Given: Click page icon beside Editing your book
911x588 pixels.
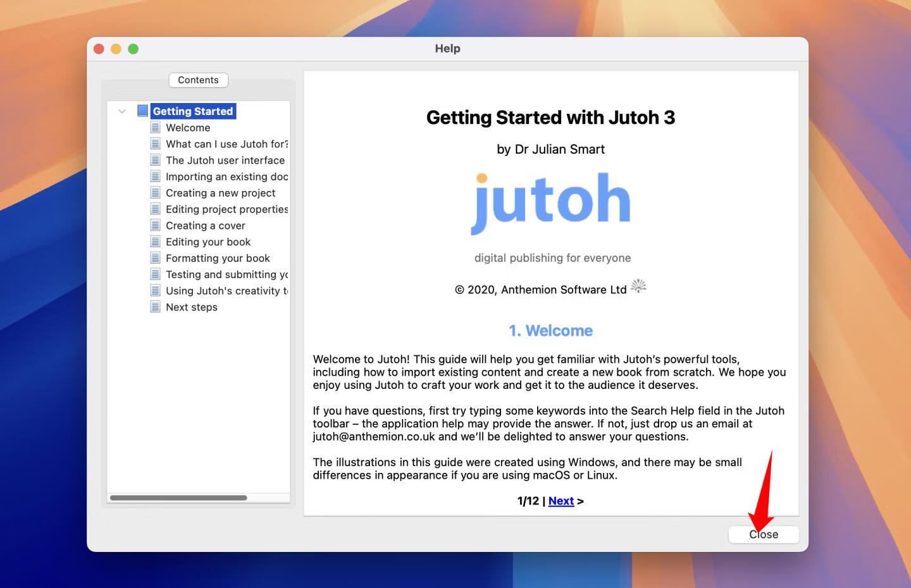Looking at the screenshot, I should point(155,242).
